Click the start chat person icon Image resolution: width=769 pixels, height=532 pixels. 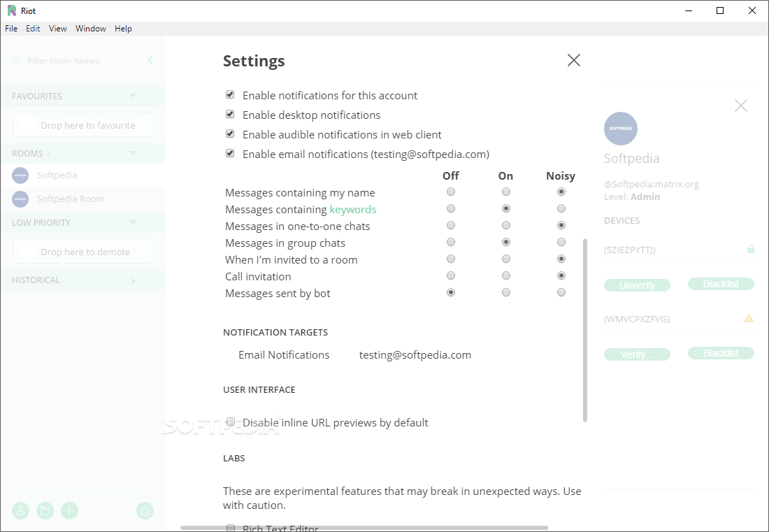pyautogui.click(x=21, y=510)
